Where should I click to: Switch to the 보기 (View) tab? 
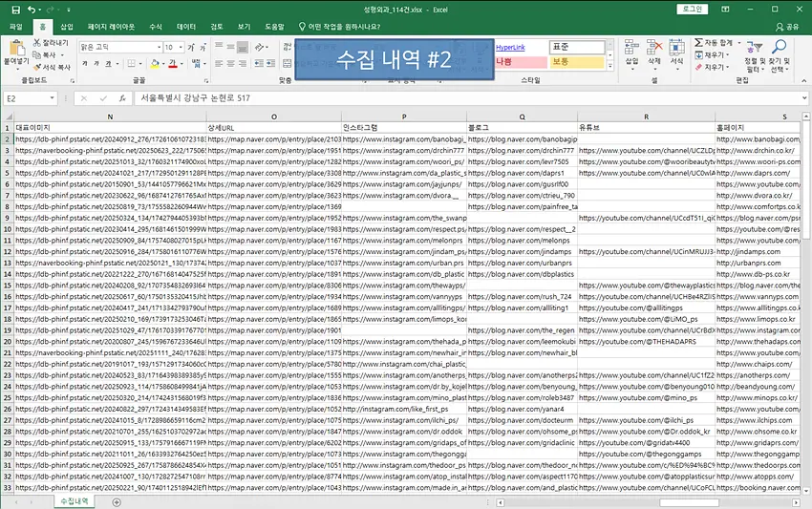(244, 27)
